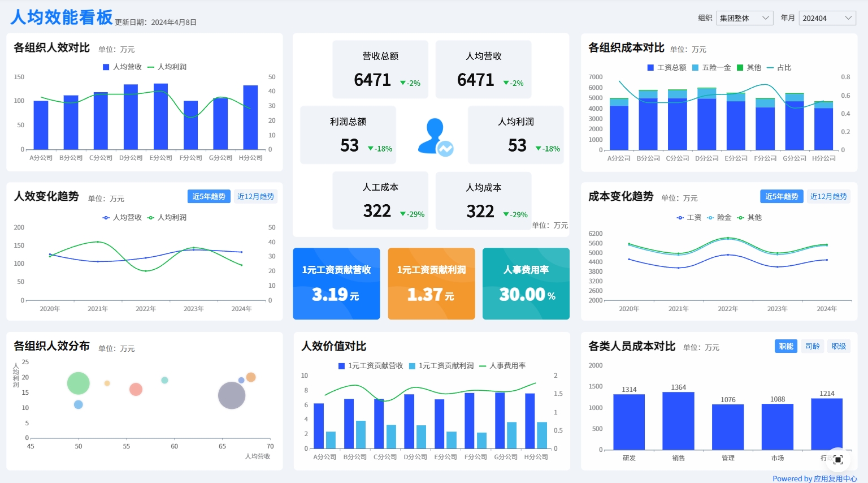Click the 人均效能看板 dashboard title
This screenshot has width=868, height=483.
pos(62,18)
